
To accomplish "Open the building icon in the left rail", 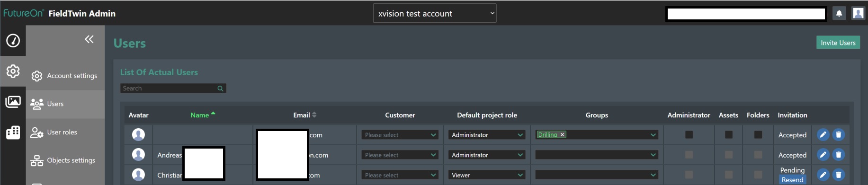I will tap(13, 132).
